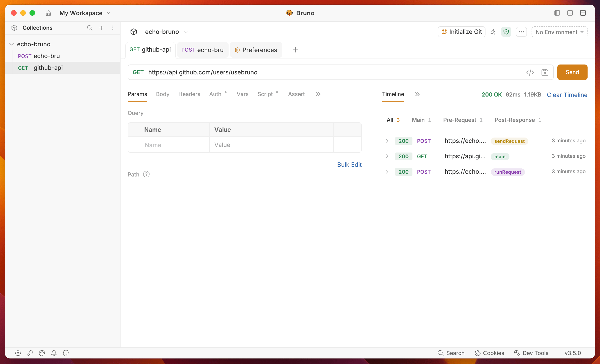Viewport: 600px width, 364px height.
Task: Open the Assert request tab
Action: pos(296,94)
